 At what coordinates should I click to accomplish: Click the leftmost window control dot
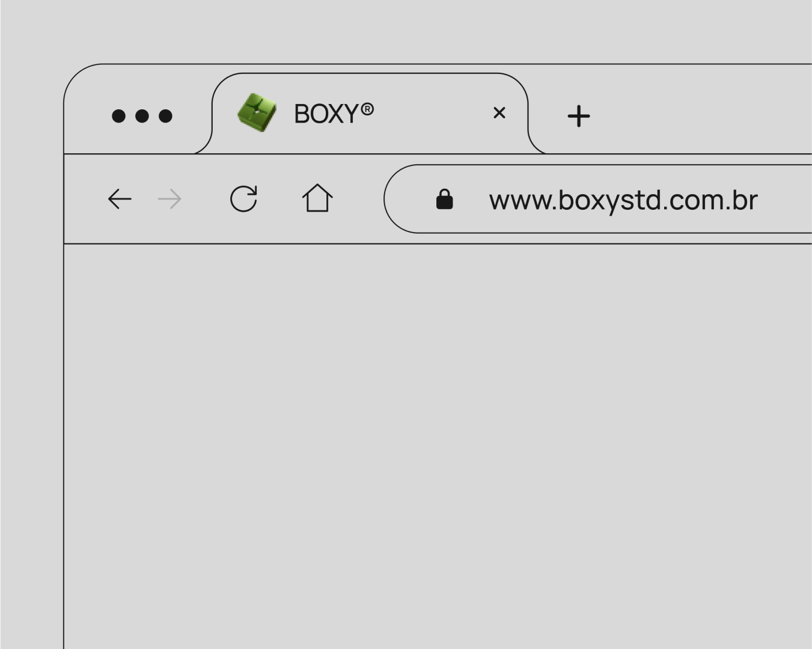118,116
